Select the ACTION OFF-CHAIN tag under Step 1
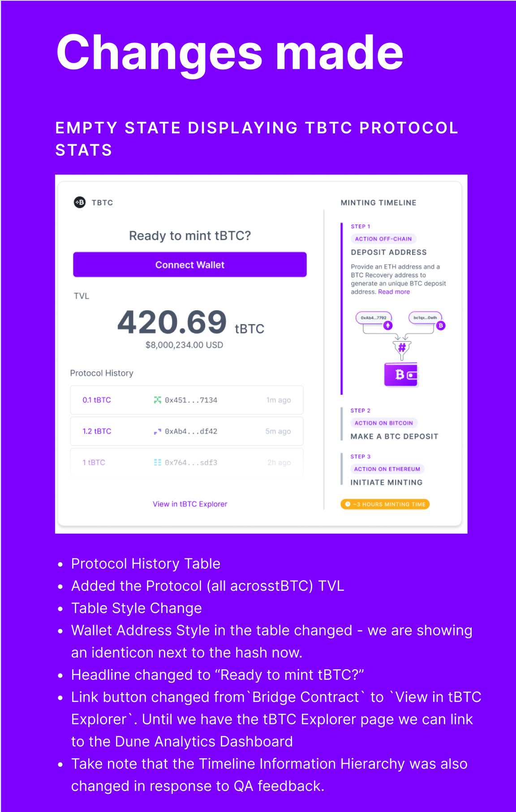This screenshot has width=516, height=812. pyautogui.click(x=383, y=238)
